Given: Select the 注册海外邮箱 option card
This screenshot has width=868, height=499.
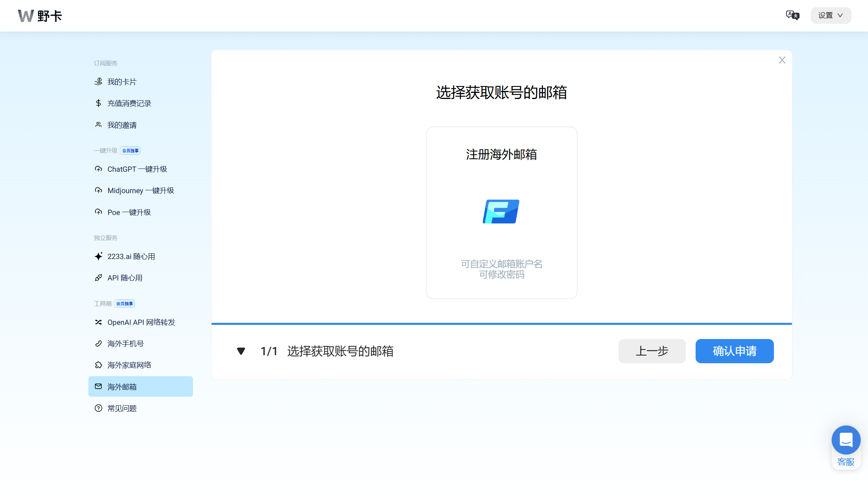Looking at the screenshot, I should 501,213.
